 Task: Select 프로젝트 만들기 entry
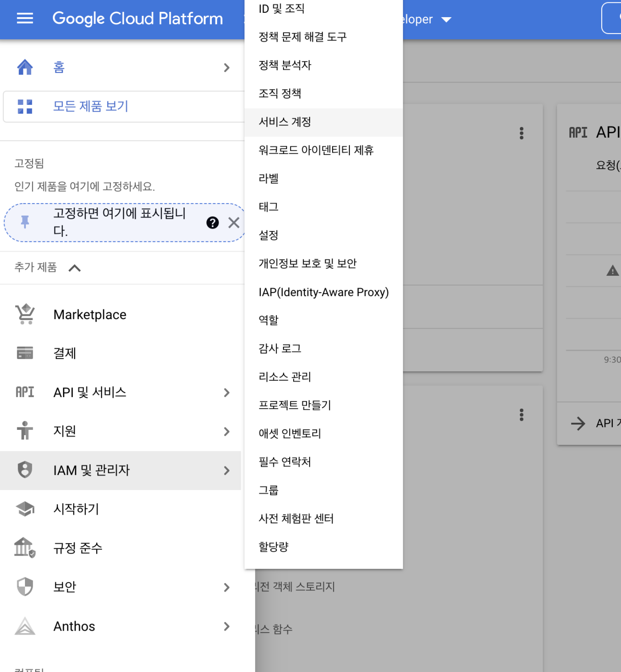[324, 405]
